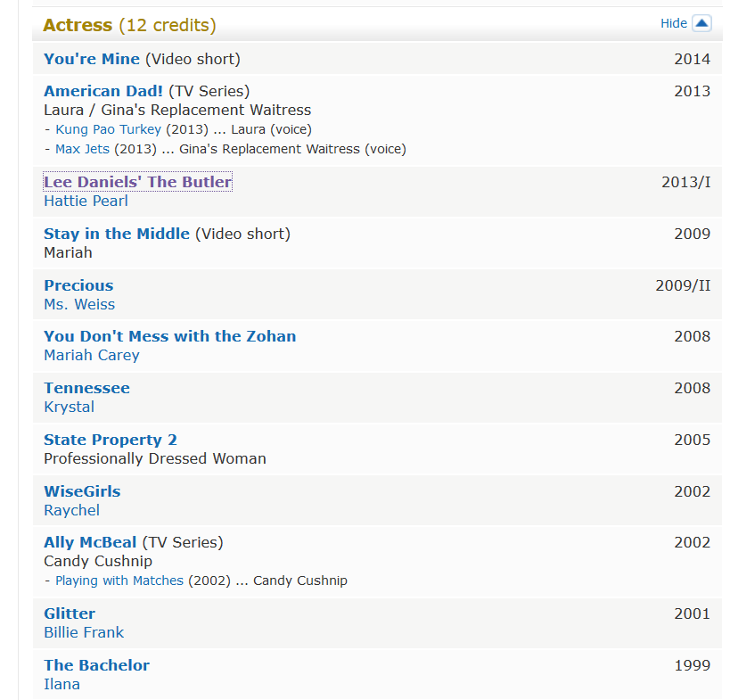Screen dimensions: 730x700
Task: Open the WiseGirls movie page
Action: click(x=82, y=491)
